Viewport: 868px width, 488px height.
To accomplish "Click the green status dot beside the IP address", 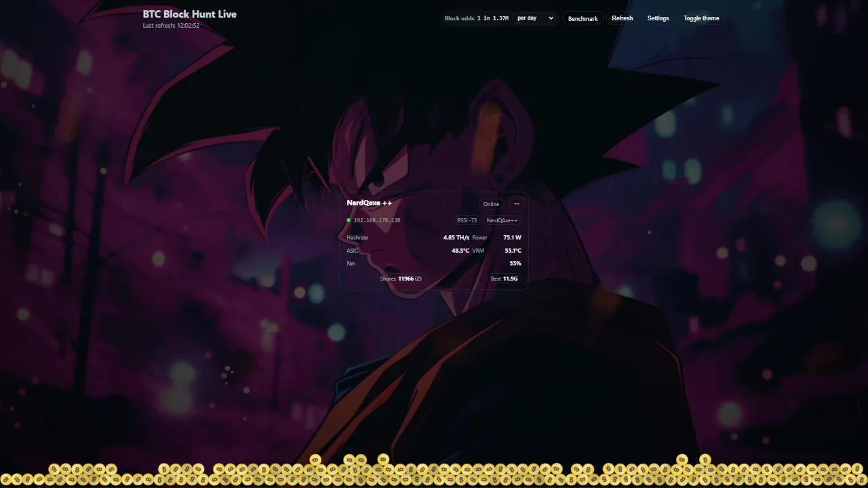I will (349, 220).
